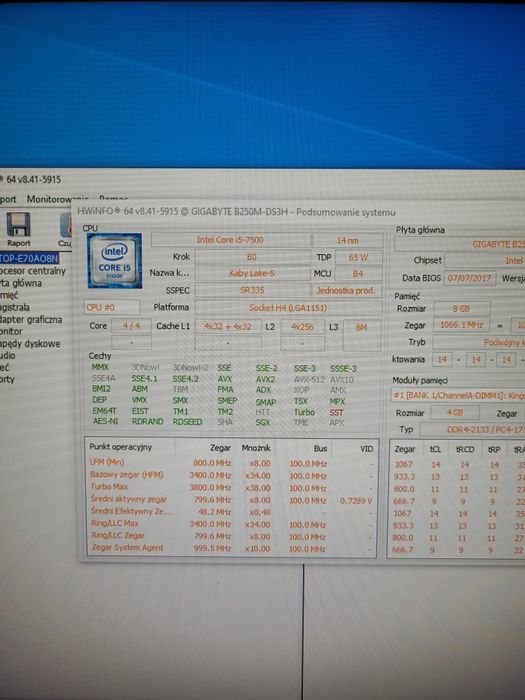Click the B4 MCU value
Image resolution: width=525 pixels, height=700 pixels.
click(358, 274)
